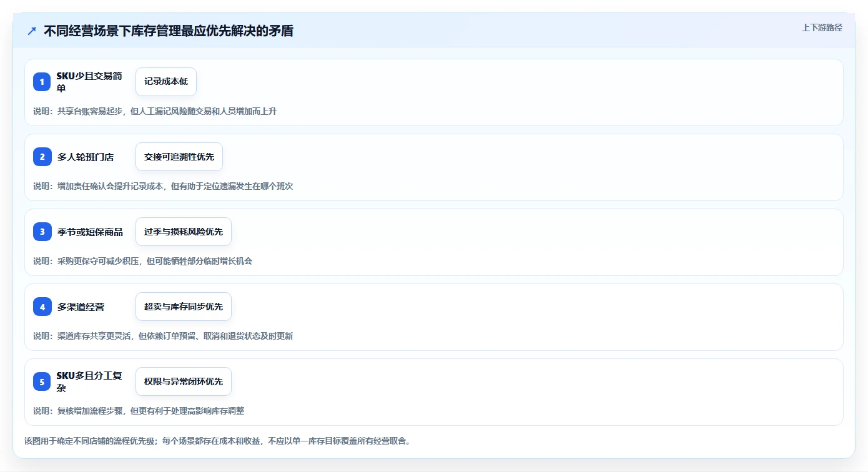Viewport: 868px width, 472px height.
Task: Click the number 3 badge for 季节或短保商品
Action: [x=42, y=232]
